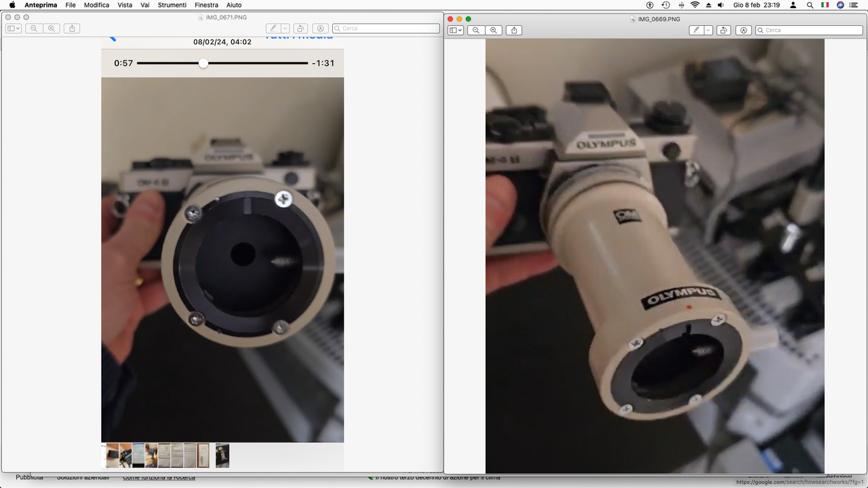Share image from IMG_0671 window

[x=73, y=28]
